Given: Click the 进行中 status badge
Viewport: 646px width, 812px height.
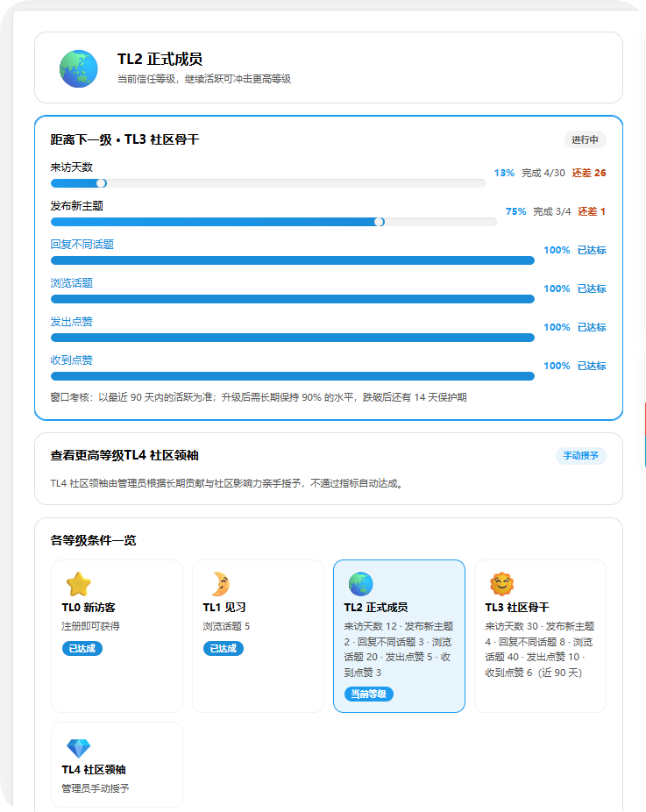Looking at the screenshot, I should click(585, 139).
